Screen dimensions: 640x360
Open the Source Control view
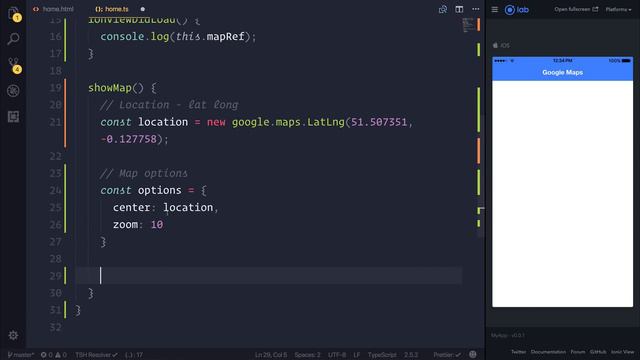[x=13, y=65]
